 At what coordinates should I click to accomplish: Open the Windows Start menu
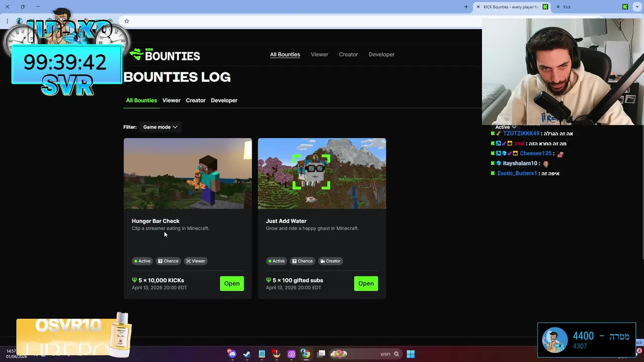coord(411,354)
